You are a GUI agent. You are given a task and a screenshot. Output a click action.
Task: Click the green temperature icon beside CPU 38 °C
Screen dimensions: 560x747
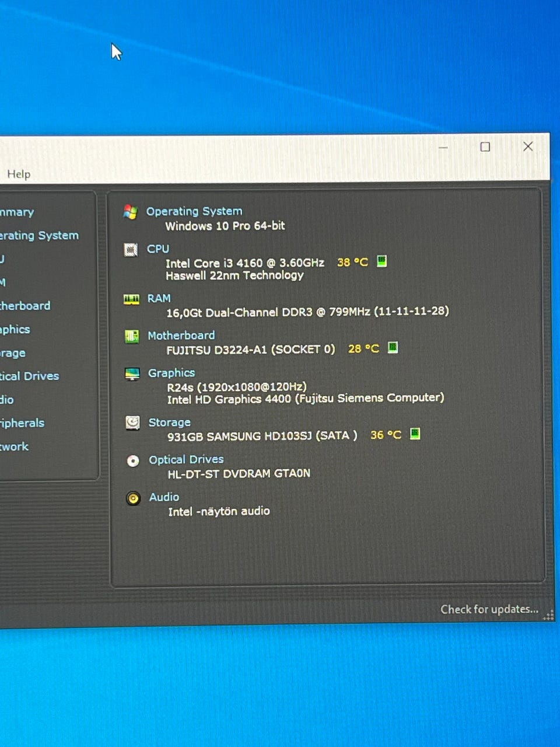pos(381,261)
